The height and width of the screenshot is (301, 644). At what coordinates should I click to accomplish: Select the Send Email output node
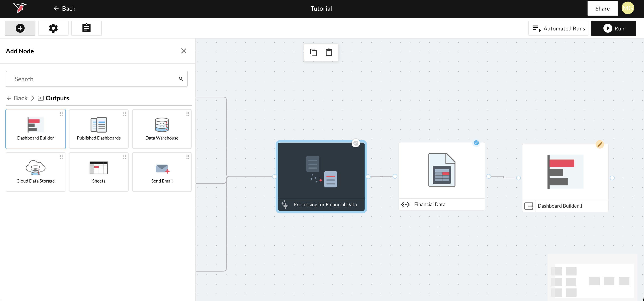(162, 172)
